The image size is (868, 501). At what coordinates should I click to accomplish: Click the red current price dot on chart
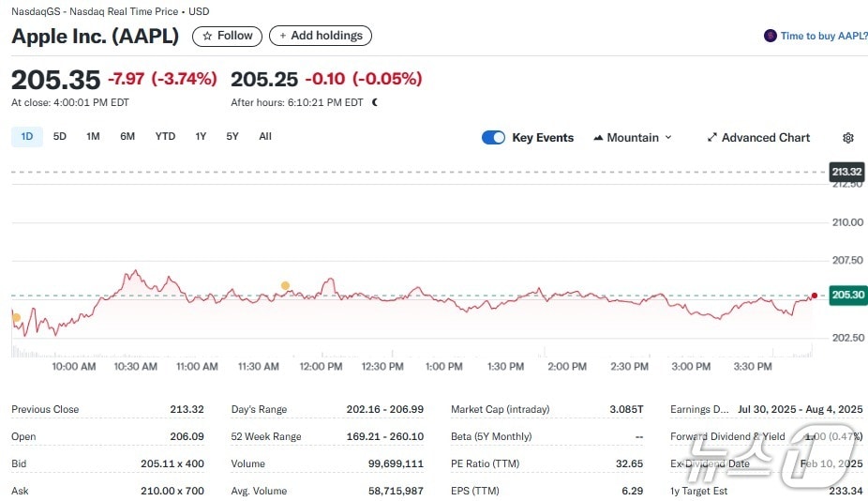click(x=815, y=296)
